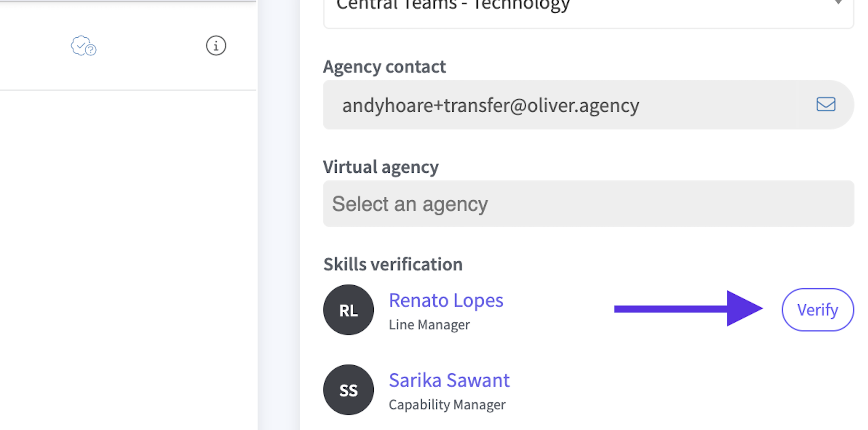Click the skill verification badge icon
Viewport: 868px width, 430px height.
coord(83,46)
